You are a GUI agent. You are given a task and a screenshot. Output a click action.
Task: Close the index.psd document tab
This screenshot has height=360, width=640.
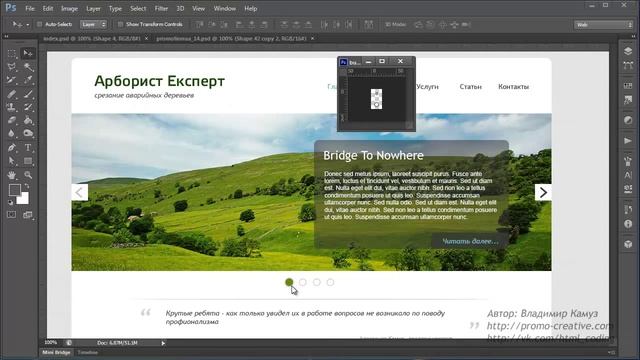click(147, 38)
